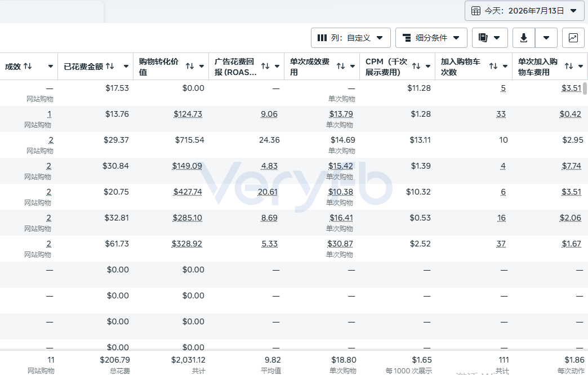The width and height of the screenshot is (588, 375).
Task: Click the $61.73 amount spent cell
Action: click(117, 244)
